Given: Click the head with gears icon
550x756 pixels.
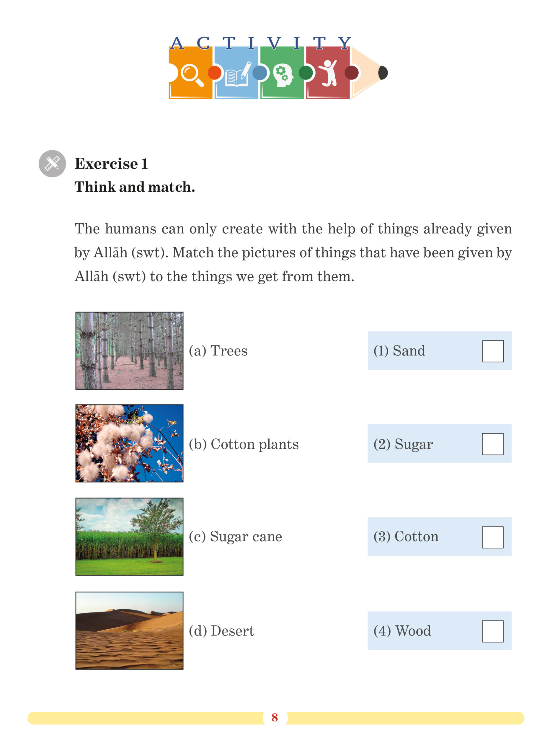Looking at the screenshot, I should [283, 75].
